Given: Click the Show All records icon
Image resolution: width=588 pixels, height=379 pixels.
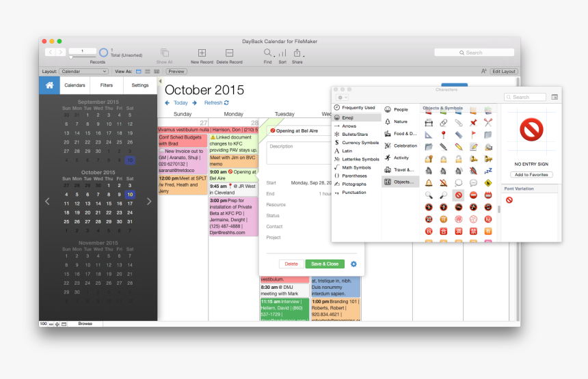Looking at the screenshot, I should pos(164,53).
